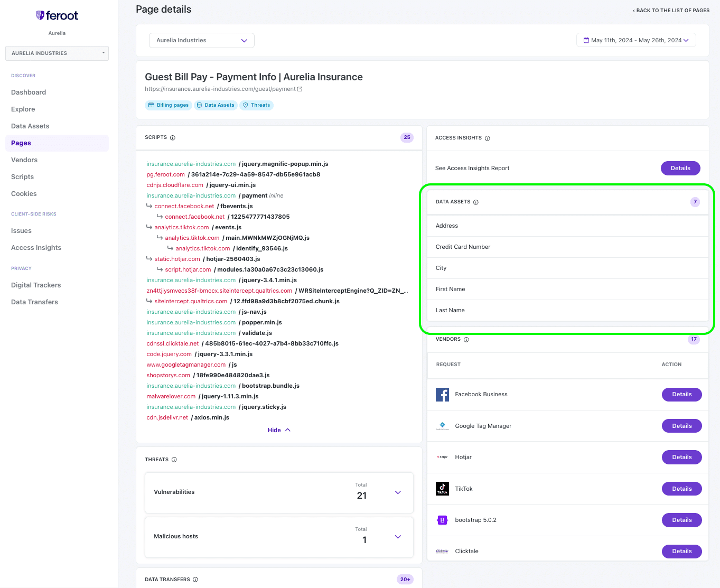Screen dimensions: 720x588
Task: Click the pg.feroot.com script link
Action: [x=166, y=174]
